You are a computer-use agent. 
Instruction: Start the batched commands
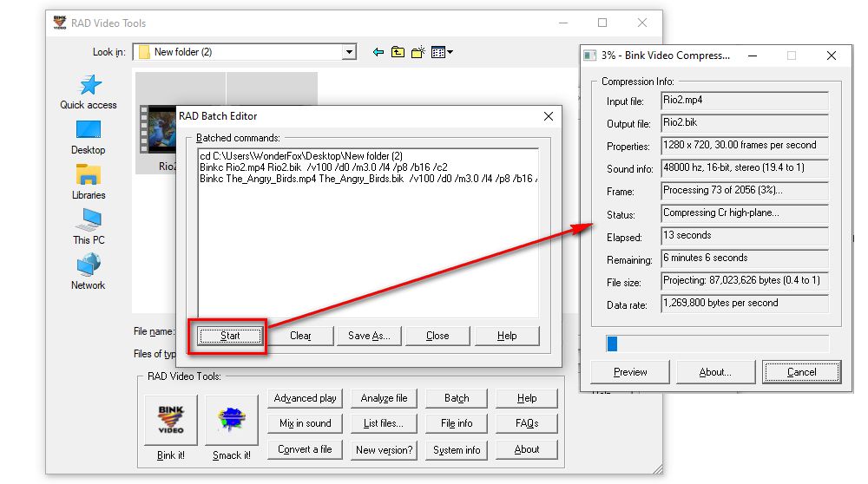(x=230, y=336)
